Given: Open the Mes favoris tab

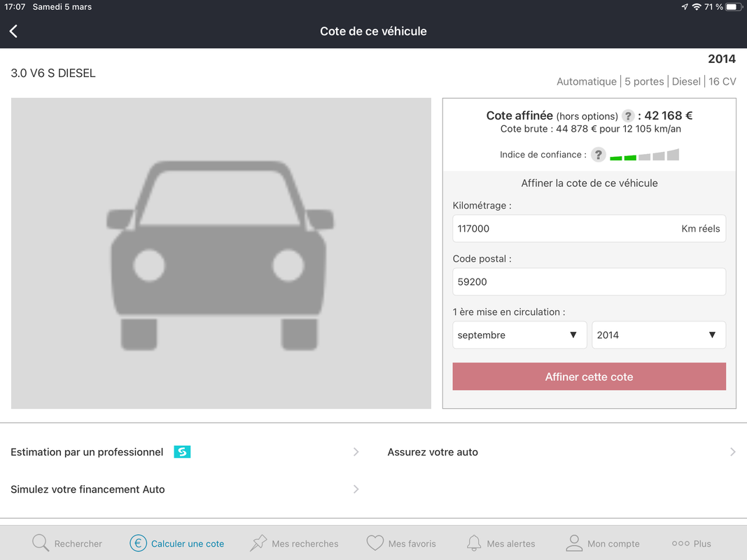Looking at the screenshot, I should click(x=401, y=543).
